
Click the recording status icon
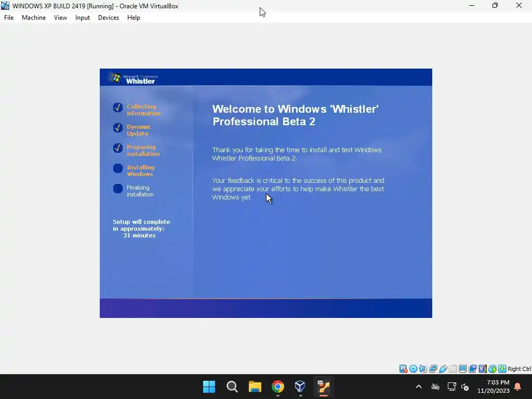472,369
